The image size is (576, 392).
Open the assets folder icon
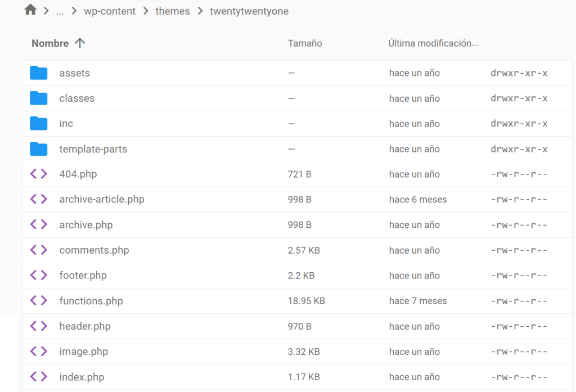click(x=39, y=73)
